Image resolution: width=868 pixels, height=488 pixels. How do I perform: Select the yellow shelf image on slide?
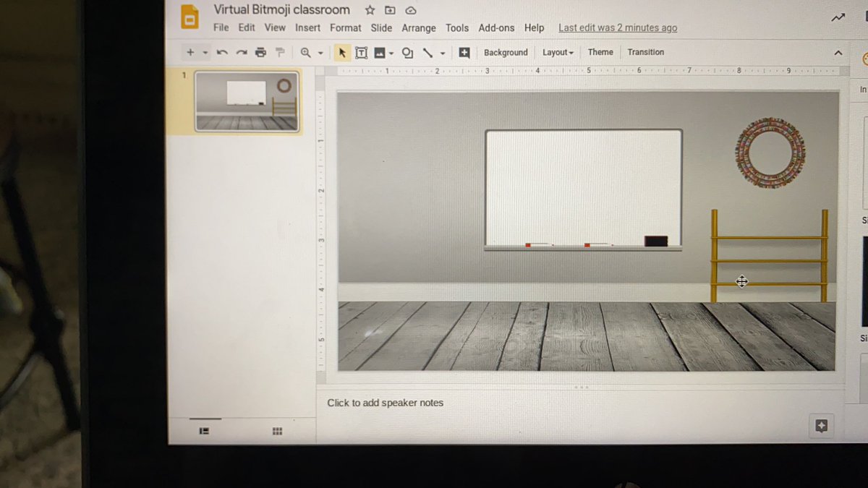(x=769, y=256)
